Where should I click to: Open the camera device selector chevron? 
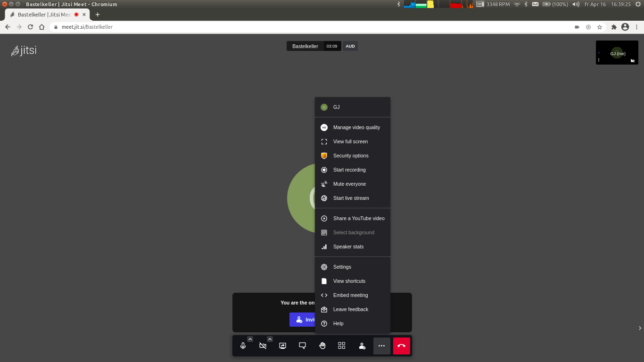coord(270,338)
